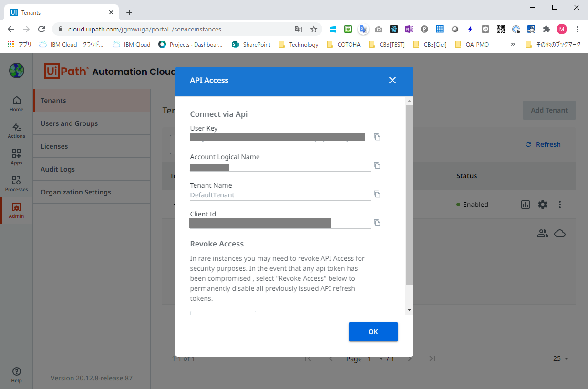Copy the User Key value
This screenshot has height=389, width=588.
[x=377, y=137]
